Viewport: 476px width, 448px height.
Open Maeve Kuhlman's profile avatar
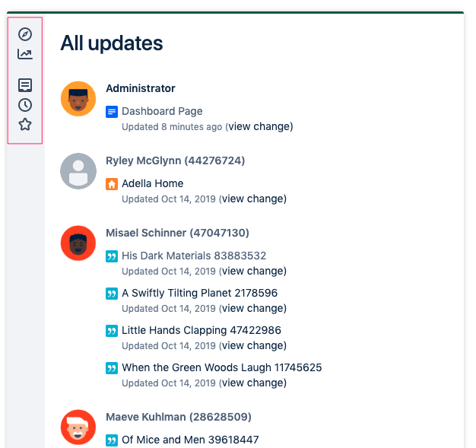tap(78, 427)
